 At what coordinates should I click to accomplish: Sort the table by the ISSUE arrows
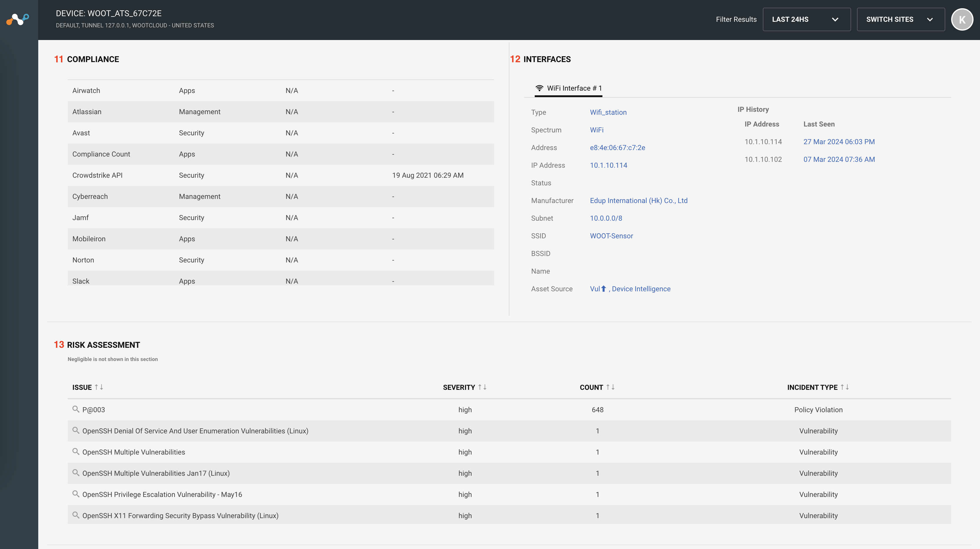tap(99, 387)
